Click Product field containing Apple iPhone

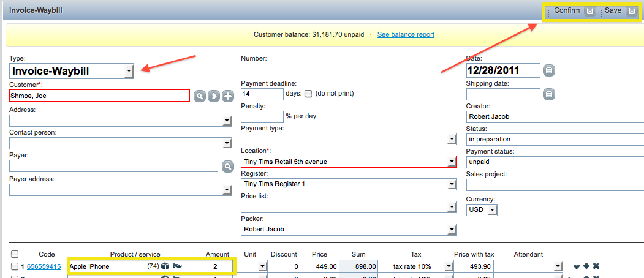107,266
